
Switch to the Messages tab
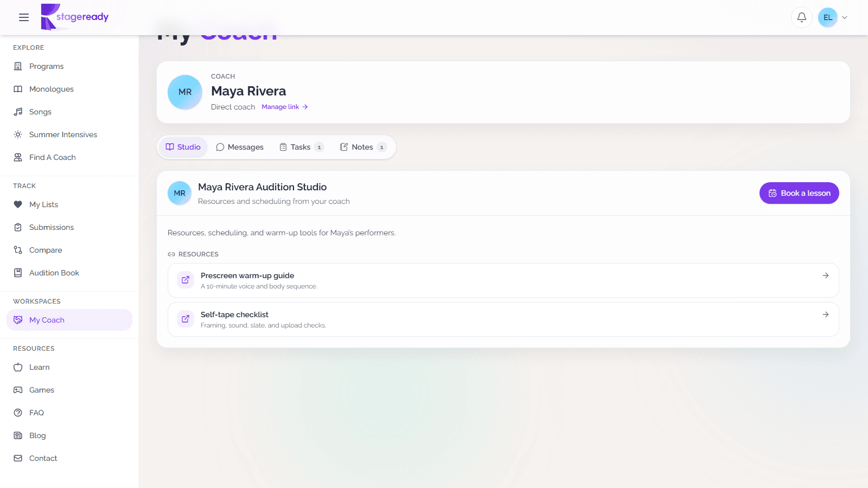click(240, 147)
